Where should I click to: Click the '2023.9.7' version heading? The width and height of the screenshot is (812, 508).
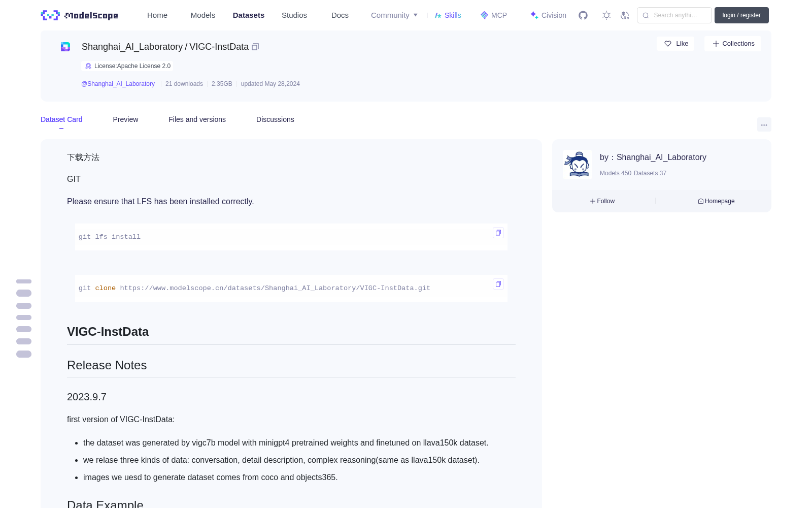(x=87, y=397)
